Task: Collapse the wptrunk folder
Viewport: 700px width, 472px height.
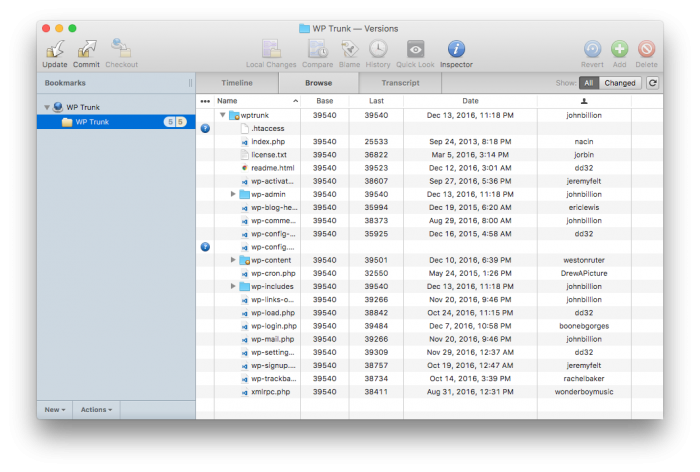Action: tap(223, 115)
